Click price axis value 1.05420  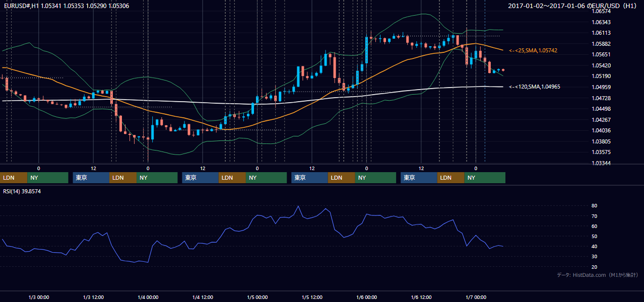(x=601, y=65)
